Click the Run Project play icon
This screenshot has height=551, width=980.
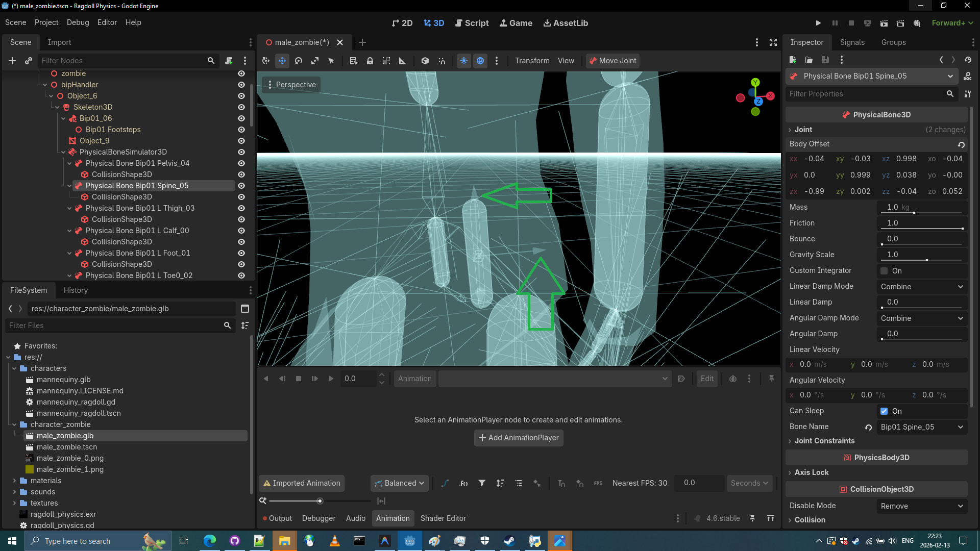click(818, 23)
